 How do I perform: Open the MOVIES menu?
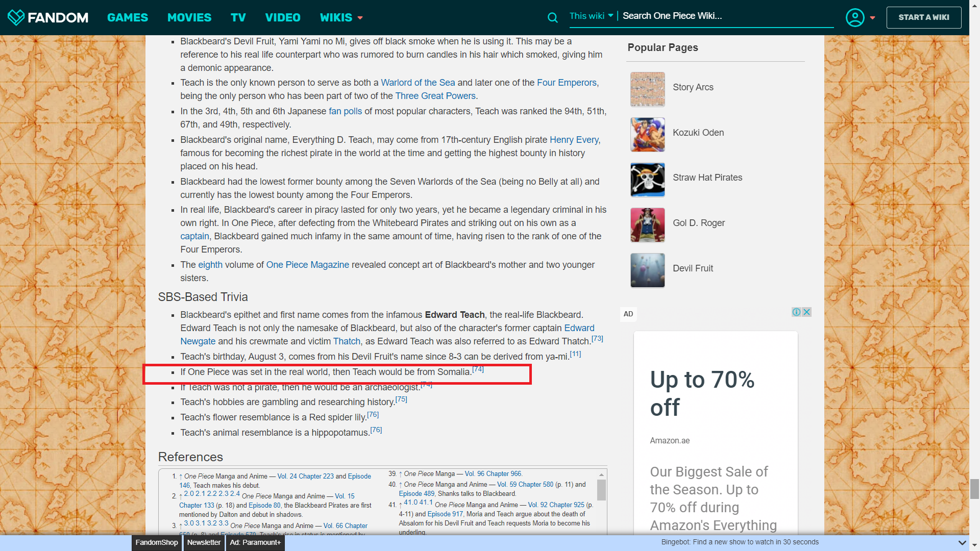click(x=189, y=17)
